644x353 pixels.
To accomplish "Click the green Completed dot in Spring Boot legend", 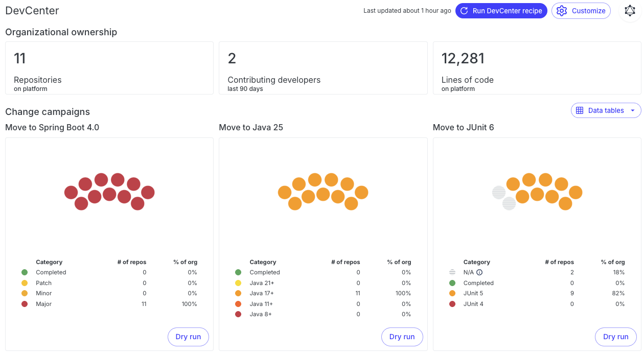I will coord(25,272).
